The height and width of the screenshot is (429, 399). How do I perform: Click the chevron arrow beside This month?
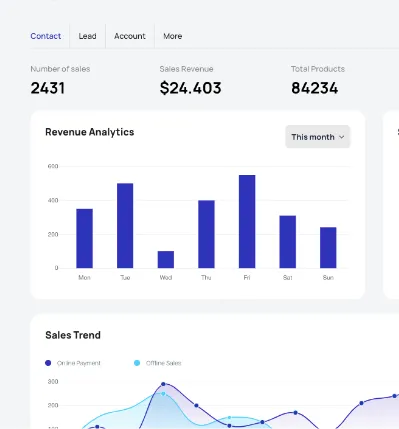tap(341, 137)
